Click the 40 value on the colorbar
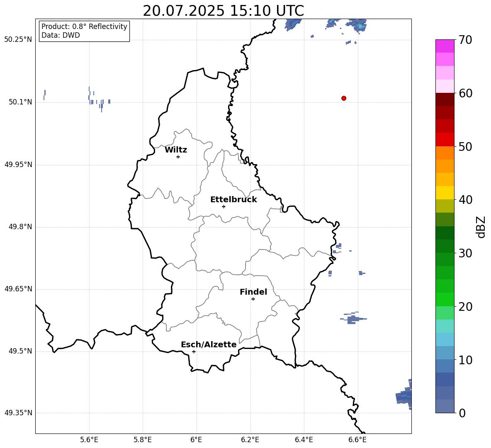 (x=465, y=200)
